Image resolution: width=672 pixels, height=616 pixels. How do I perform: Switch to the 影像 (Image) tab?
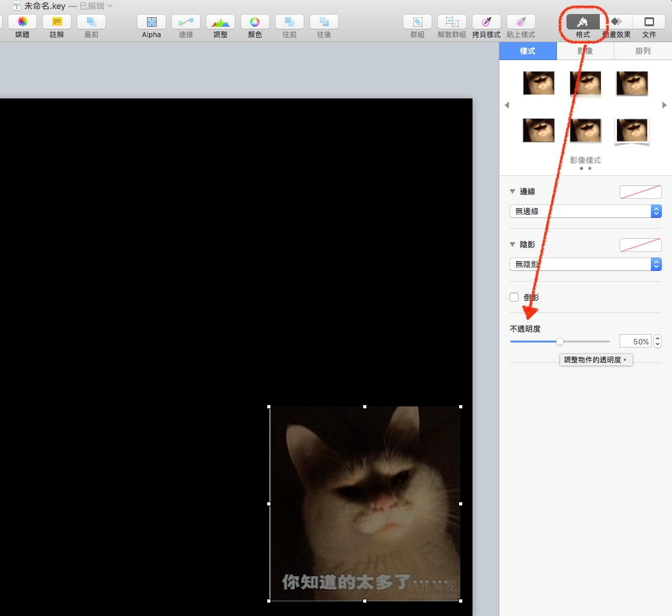coord(585,51)
